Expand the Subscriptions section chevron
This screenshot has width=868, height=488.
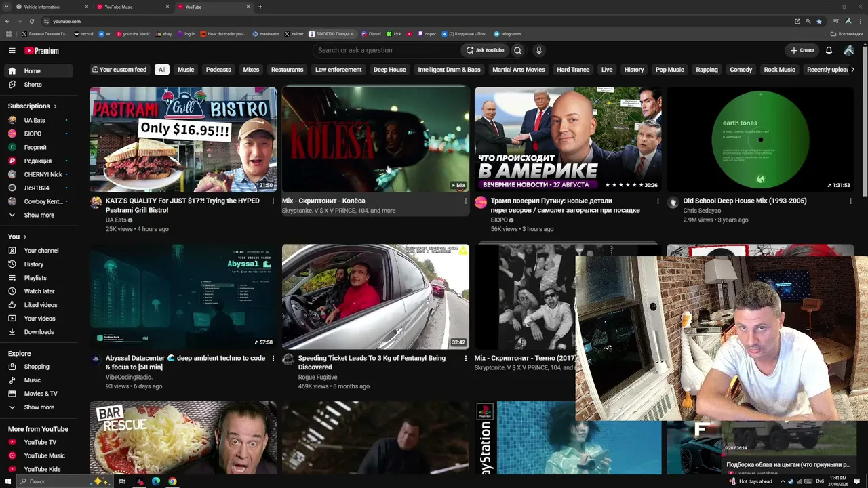55,106
